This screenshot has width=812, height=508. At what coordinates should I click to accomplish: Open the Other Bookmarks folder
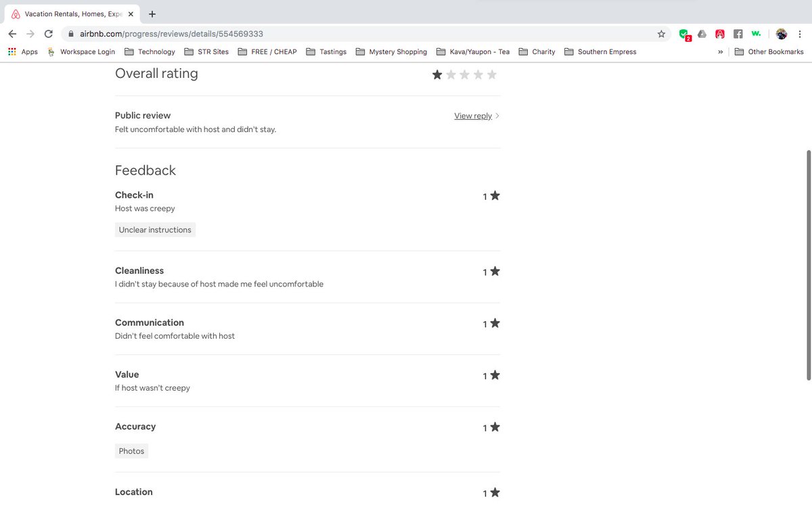pos(769,51)
